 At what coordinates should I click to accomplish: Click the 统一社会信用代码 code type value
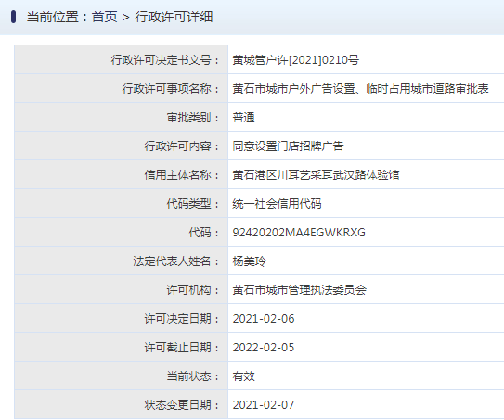click(x=277, y=204)
